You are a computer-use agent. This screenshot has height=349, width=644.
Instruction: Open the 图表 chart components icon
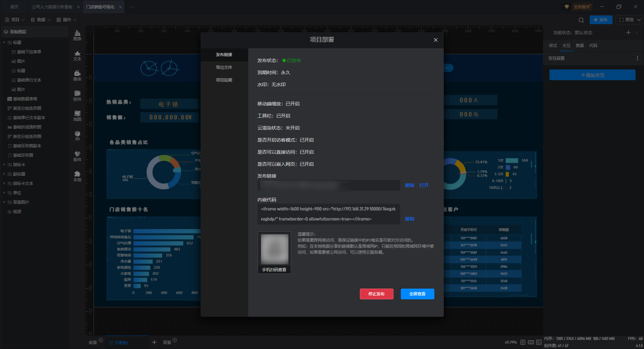click(77, 35)
